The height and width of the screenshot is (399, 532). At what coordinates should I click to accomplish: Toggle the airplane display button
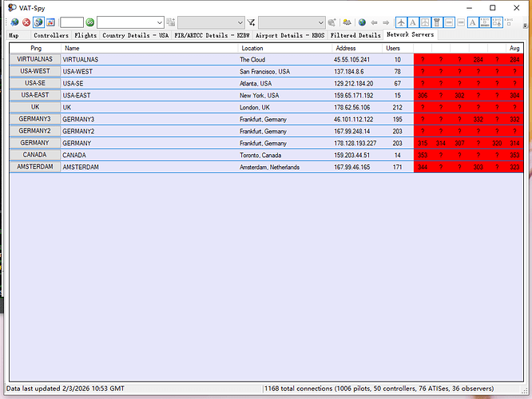pyautogui.click(x=401, y=22)
